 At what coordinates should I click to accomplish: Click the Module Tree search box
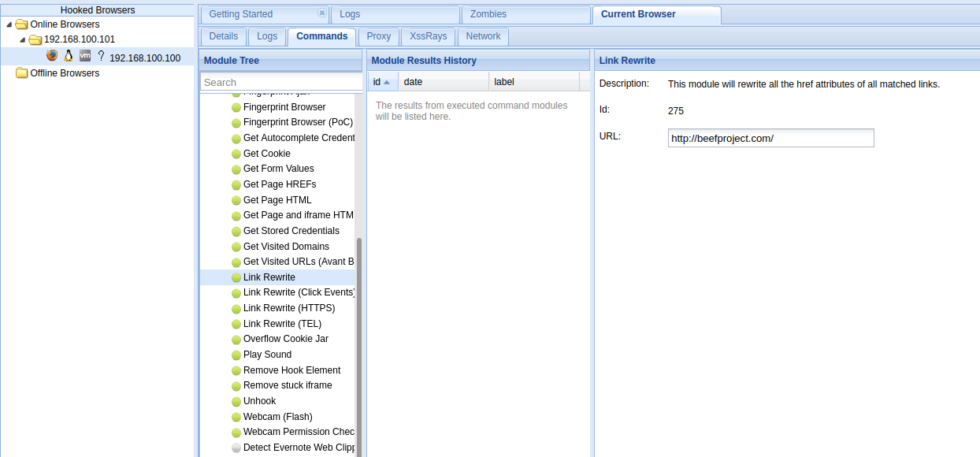tap(280, 82)
